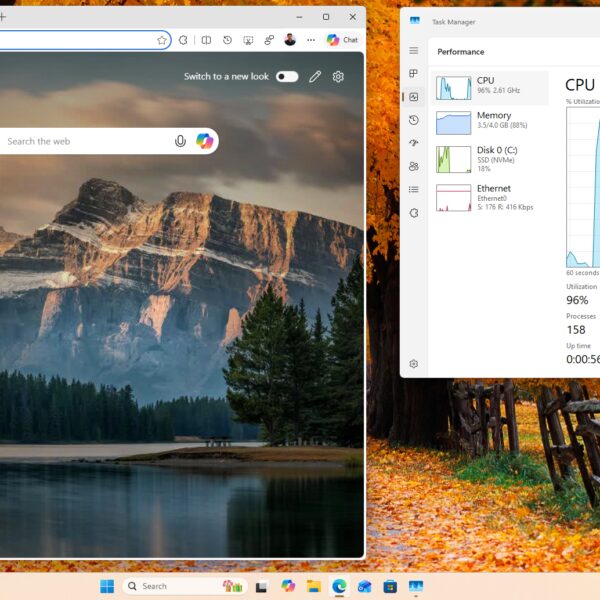Click the CPU utilization graph
600x600 pixels.
(x=583, y=187)
